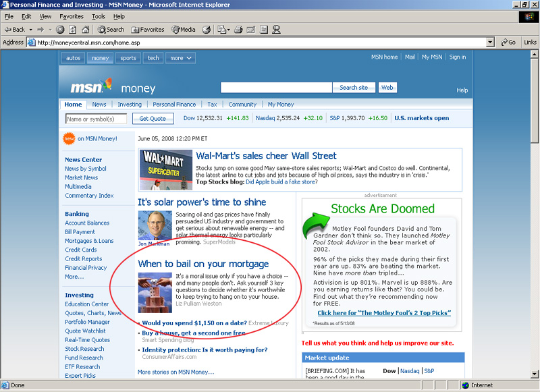
Task: Switch to the Personal Finance tab
Action: pyautogui.click(x=174, y=105)
